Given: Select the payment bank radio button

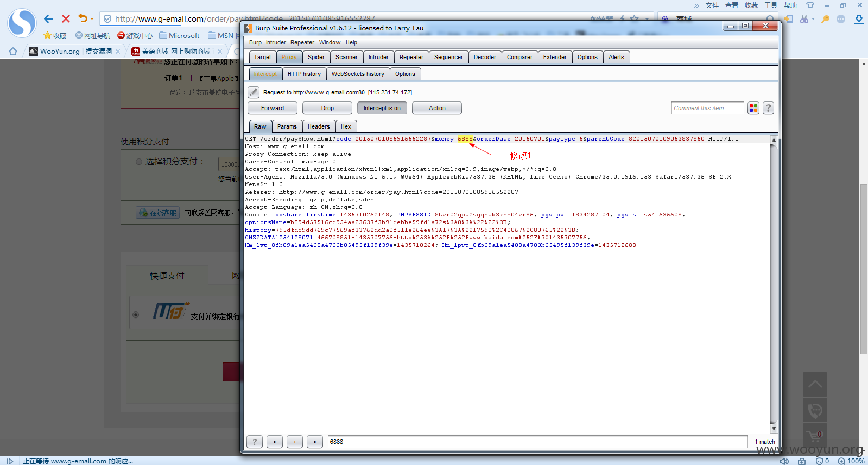Looking at the screenshot, I should 136,315.
